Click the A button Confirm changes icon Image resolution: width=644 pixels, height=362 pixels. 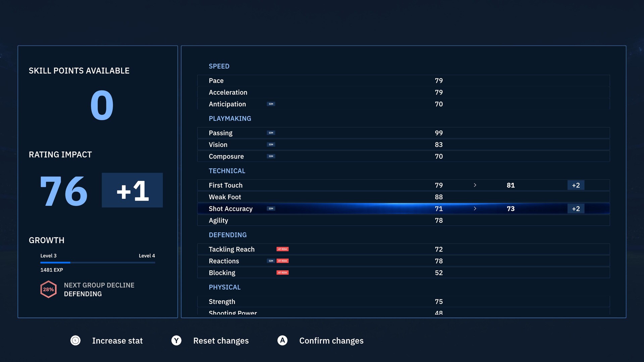tap(282, 341)
